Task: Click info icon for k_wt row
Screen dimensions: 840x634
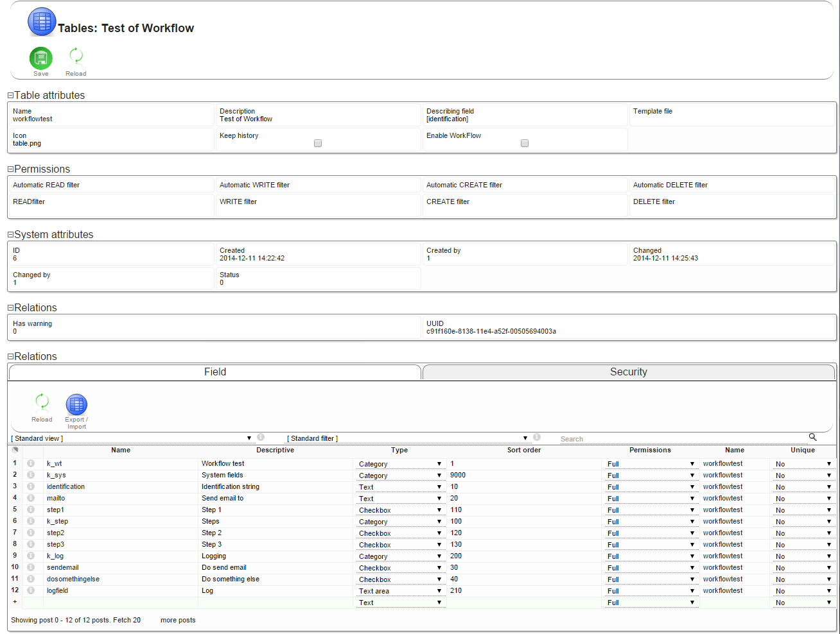Action: point(30,463)
